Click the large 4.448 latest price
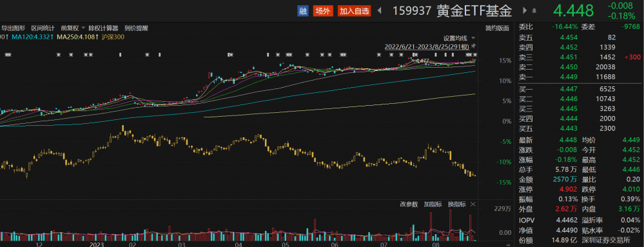Image resolution: width=644 pixels, height=247 pixels. [x=573, y=11]
